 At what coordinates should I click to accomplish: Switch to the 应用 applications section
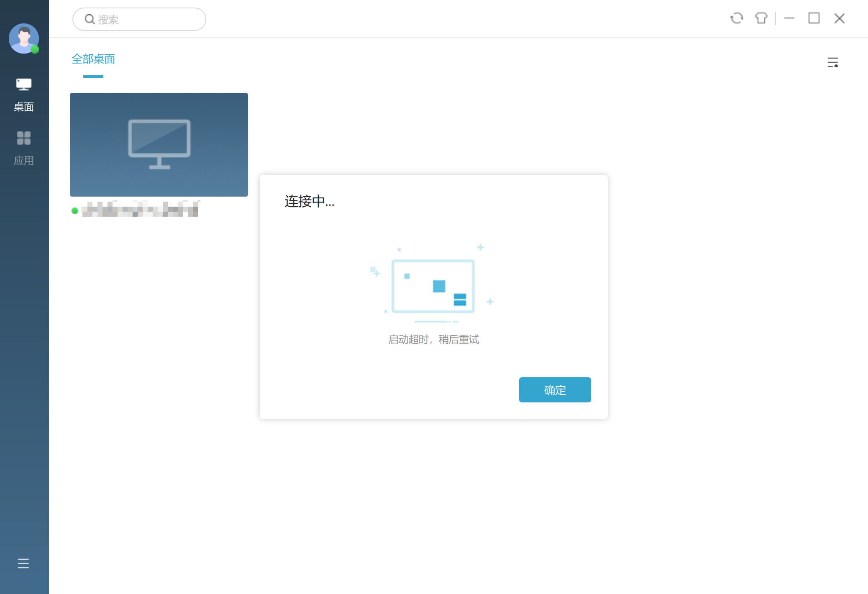[x=24, y=138]
